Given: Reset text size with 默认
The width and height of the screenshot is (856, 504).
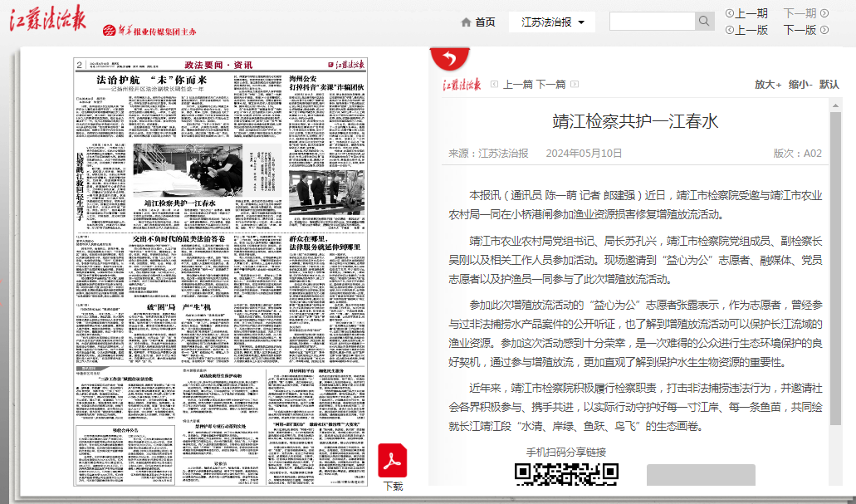Looking at the screenshot, I should (x=829, y=85).
